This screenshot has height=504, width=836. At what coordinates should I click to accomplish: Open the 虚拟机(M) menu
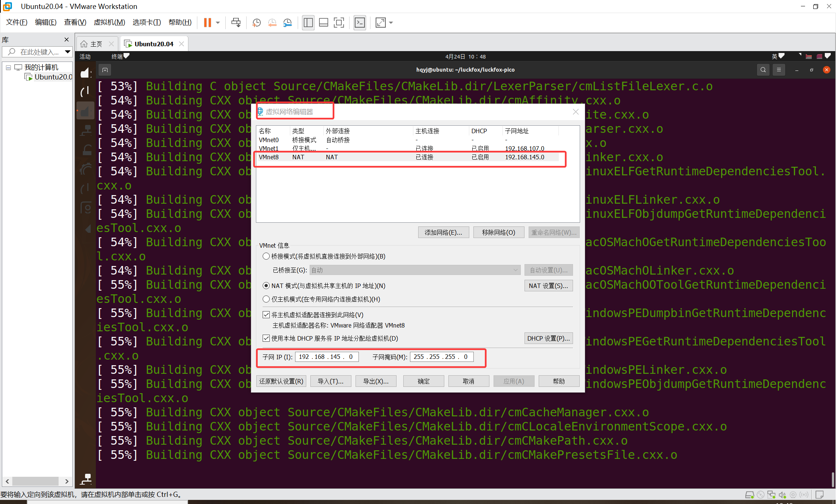point(109,22)
